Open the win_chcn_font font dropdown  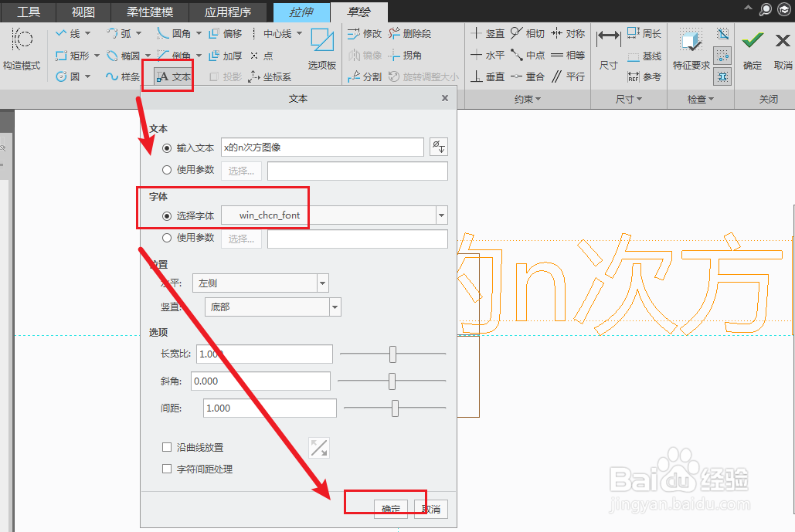[442, 215]
